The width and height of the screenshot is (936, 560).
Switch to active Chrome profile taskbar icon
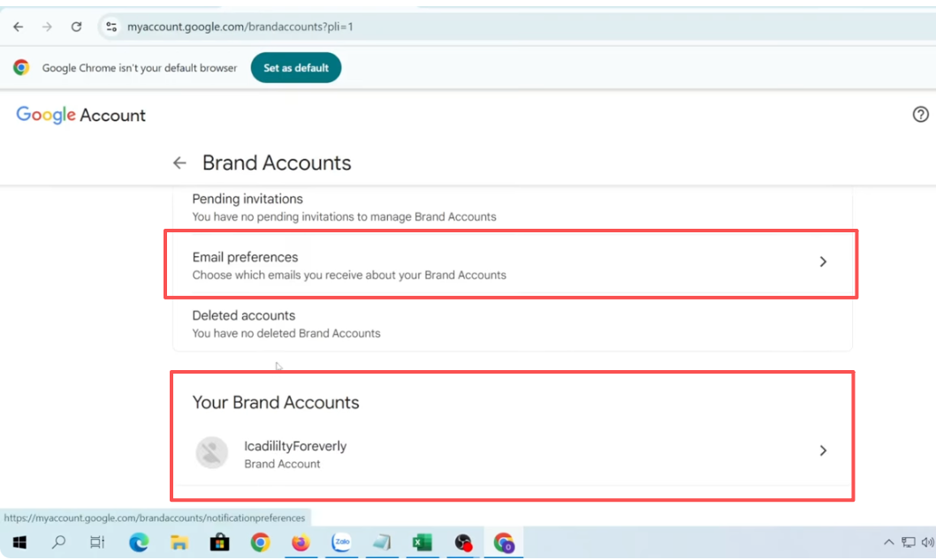click(504, 542)
